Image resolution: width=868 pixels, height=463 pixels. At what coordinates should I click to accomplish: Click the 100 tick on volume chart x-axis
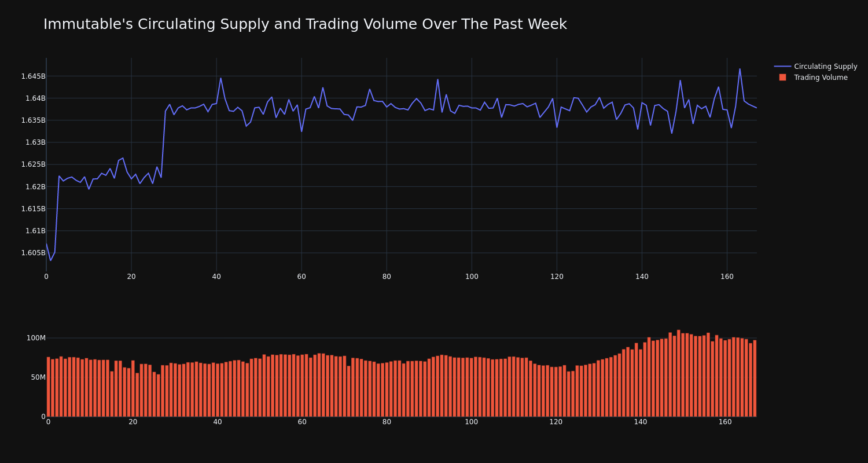tap(472, 422)
